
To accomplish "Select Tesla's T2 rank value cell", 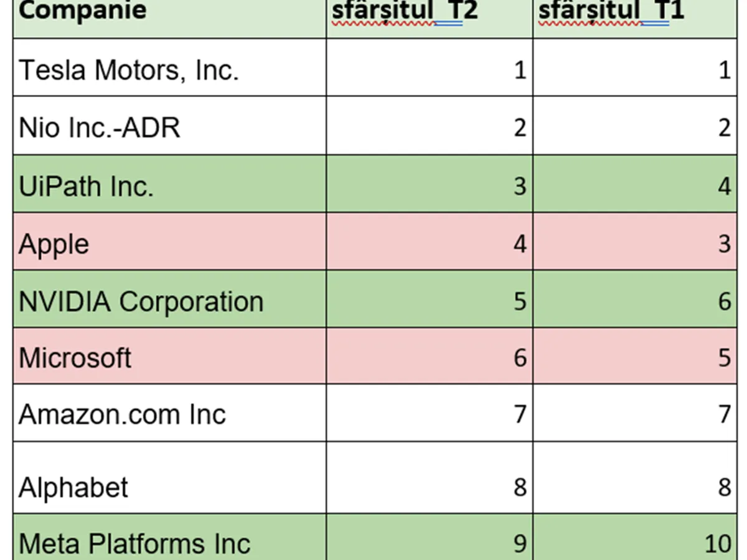I will point(430,68).
